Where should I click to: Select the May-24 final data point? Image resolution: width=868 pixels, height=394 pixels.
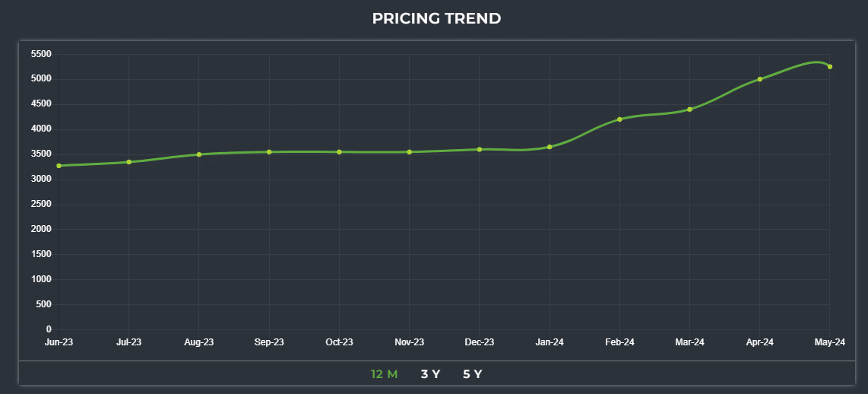(x=830, y=67)
